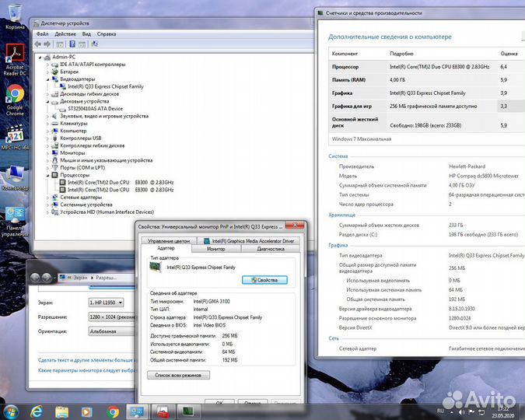Click the Action Center flag icon
Image resolution: width=525 pixels, height=420 pixels.
(471, 412)
